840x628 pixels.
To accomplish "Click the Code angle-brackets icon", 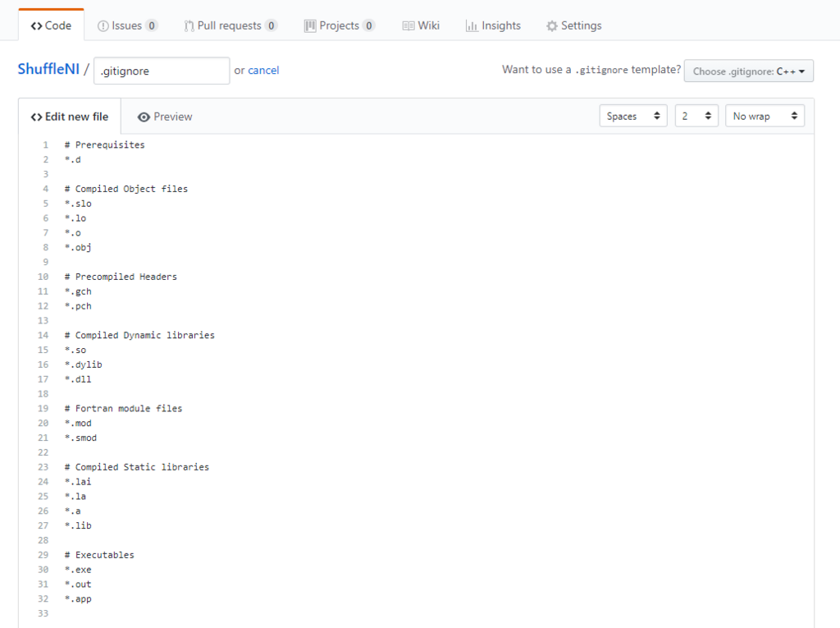I will (x=36, y=25).
